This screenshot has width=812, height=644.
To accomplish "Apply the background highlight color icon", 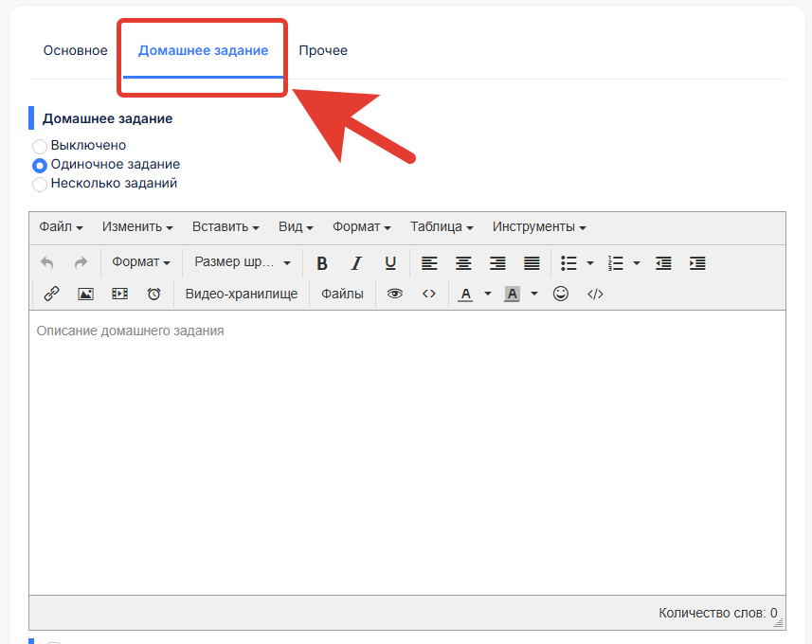I will tap(513, 294).
